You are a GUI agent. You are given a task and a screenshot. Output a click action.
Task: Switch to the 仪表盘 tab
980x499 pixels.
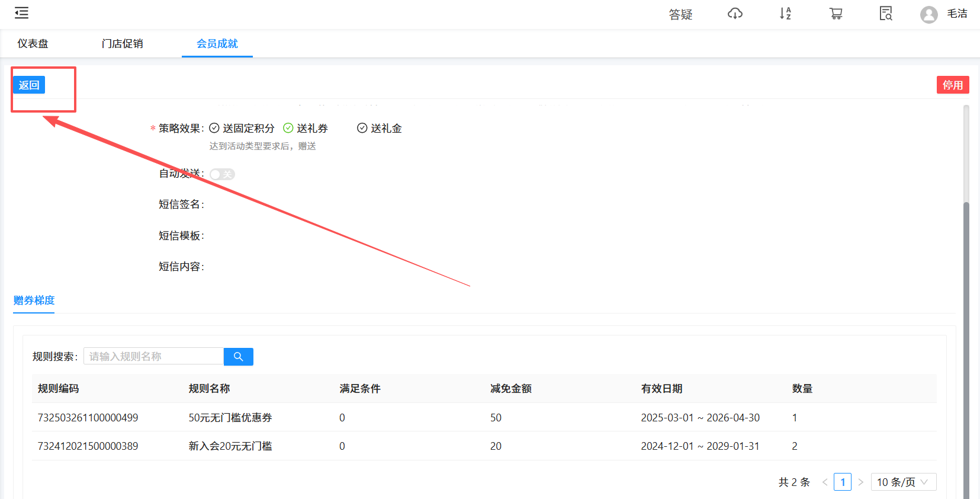tap(33, 43)
